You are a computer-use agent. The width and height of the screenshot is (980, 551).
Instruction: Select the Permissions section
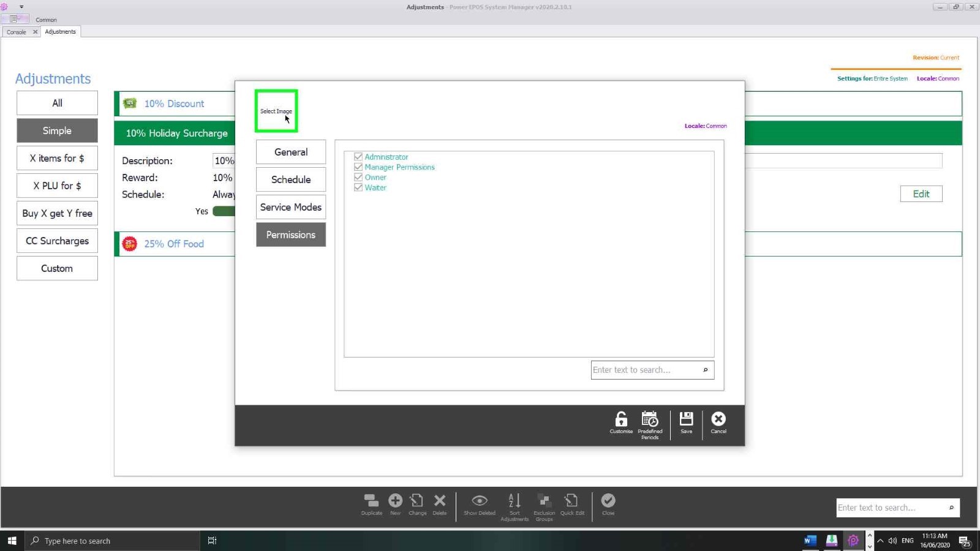291,234
